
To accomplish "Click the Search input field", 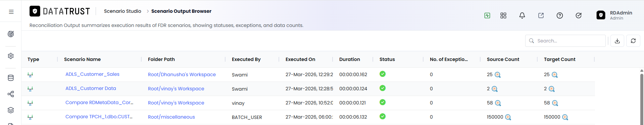I will (x=565, y=41).
